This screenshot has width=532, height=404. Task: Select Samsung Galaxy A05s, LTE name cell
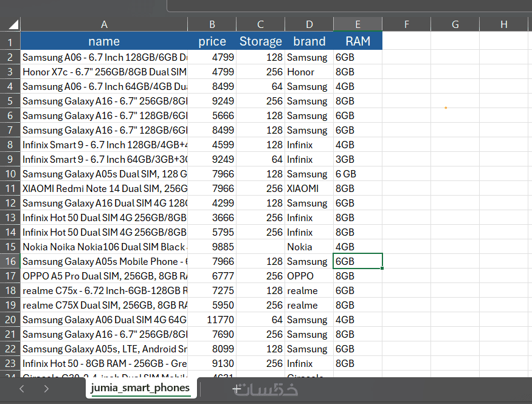104,349
